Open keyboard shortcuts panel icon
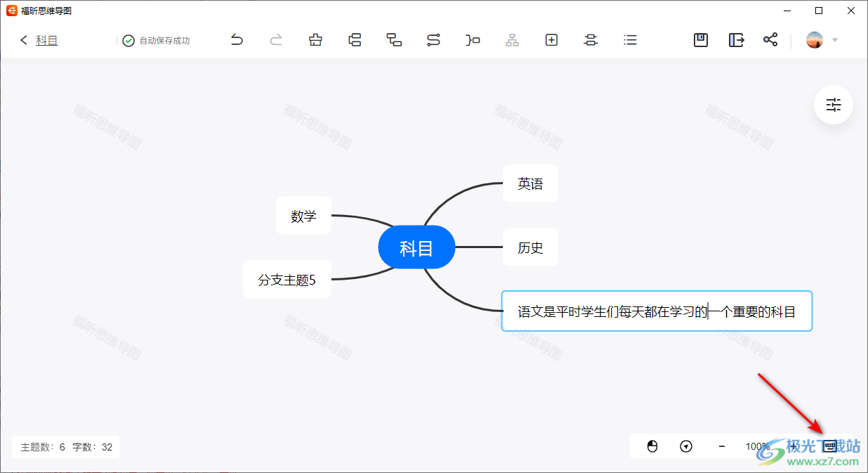The height and width of the screenshot is (473, 868). coord(830,446)
